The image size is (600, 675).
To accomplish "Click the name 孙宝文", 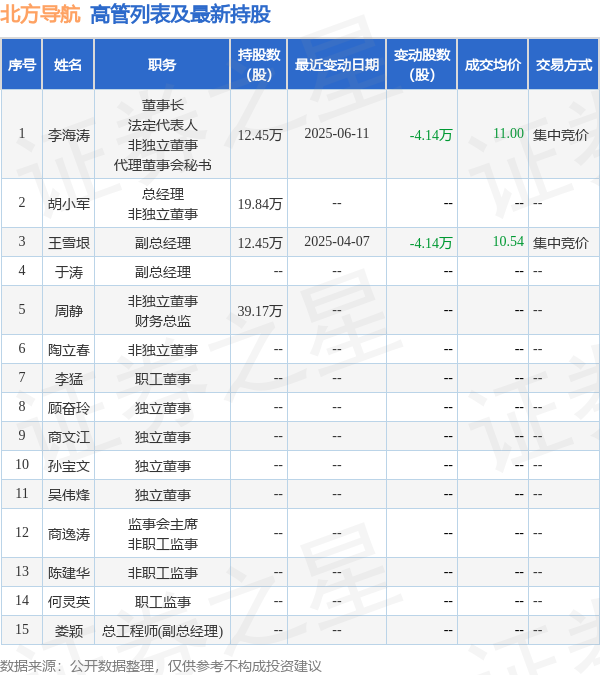I will point(69,466).
